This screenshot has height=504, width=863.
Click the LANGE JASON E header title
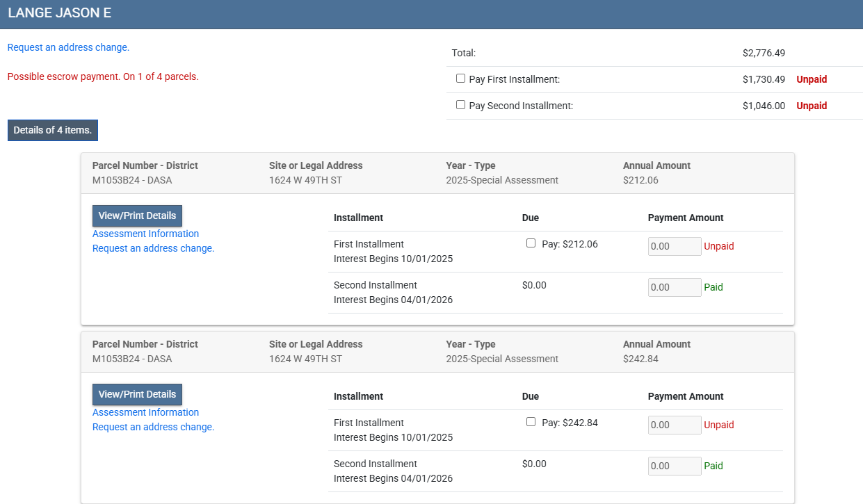click(x=59, y=14)
